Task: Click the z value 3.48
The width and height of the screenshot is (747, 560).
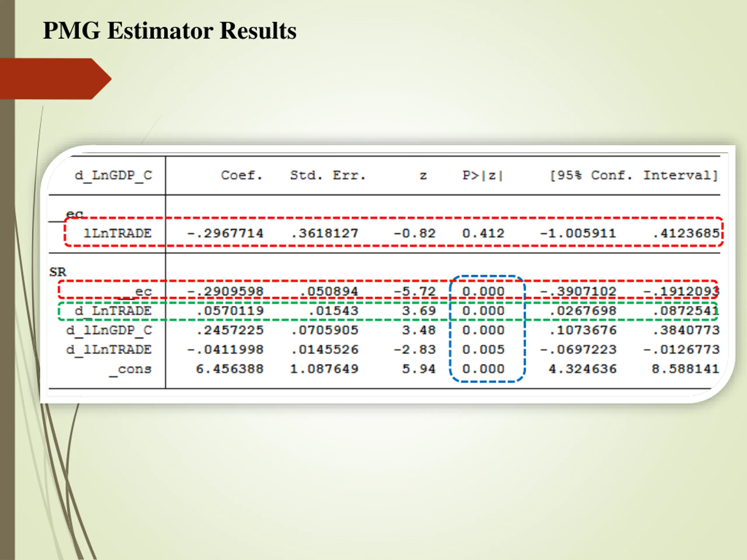Action: click(419, 330)
